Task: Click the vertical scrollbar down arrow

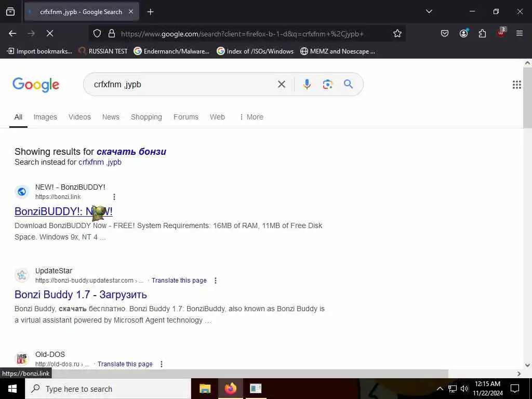Action: tap(527, 365)
